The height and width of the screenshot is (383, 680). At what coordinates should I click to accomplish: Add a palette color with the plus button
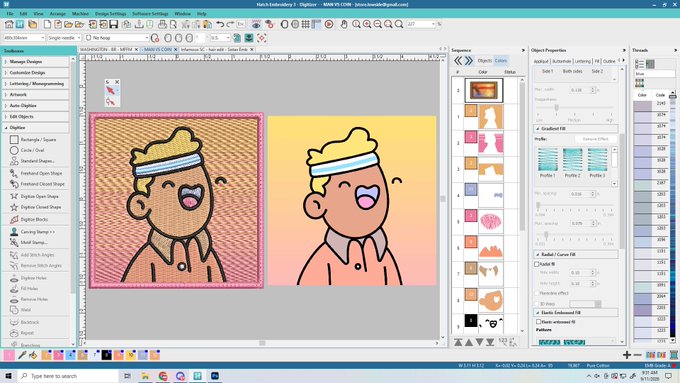click(x=627, y=355)
